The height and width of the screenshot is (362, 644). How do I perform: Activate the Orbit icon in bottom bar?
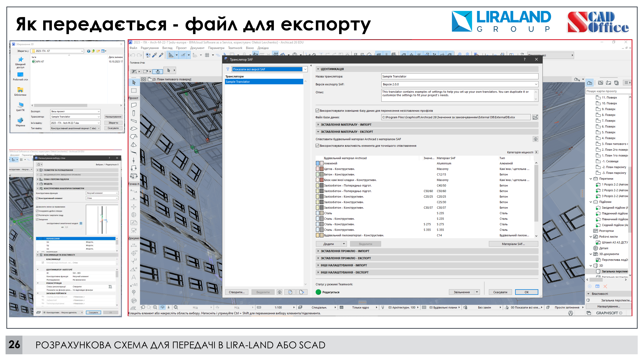click(x=162, y=307)
